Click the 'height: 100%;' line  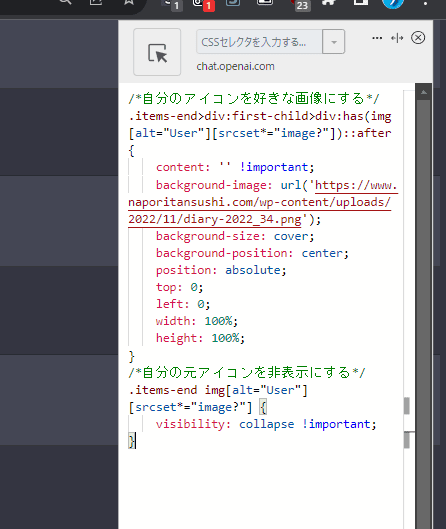pos(200,338)
